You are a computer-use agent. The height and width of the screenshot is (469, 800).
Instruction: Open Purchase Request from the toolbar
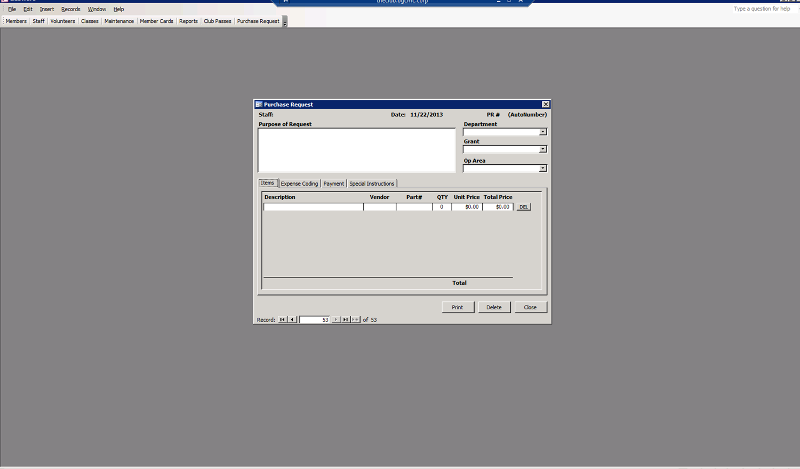coord(258,21)
